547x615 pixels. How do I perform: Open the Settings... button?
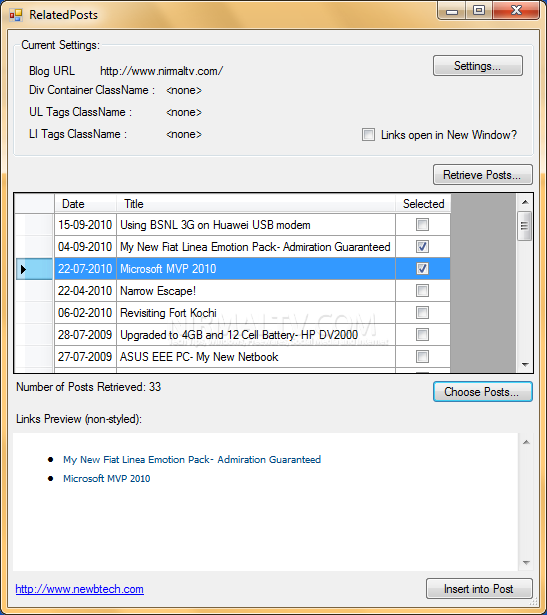[x=478, y=66]
